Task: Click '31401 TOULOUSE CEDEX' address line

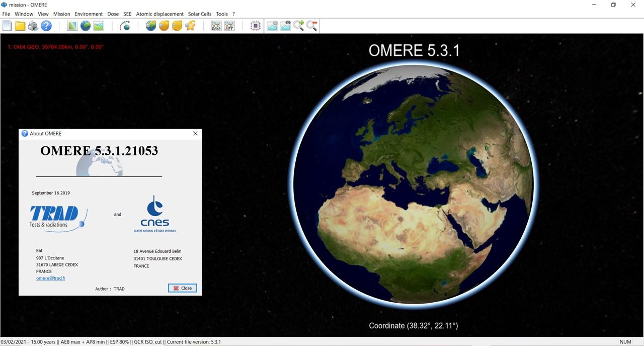Action: (x=157, y=259)
